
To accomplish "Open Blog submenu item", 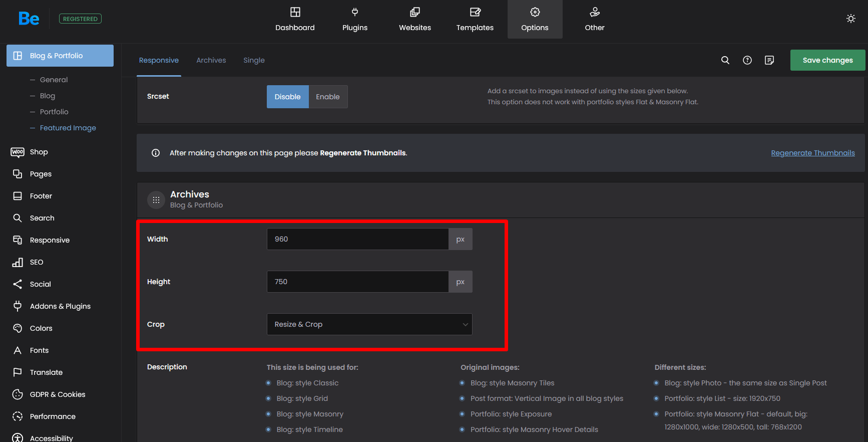I will click(48, 96).
